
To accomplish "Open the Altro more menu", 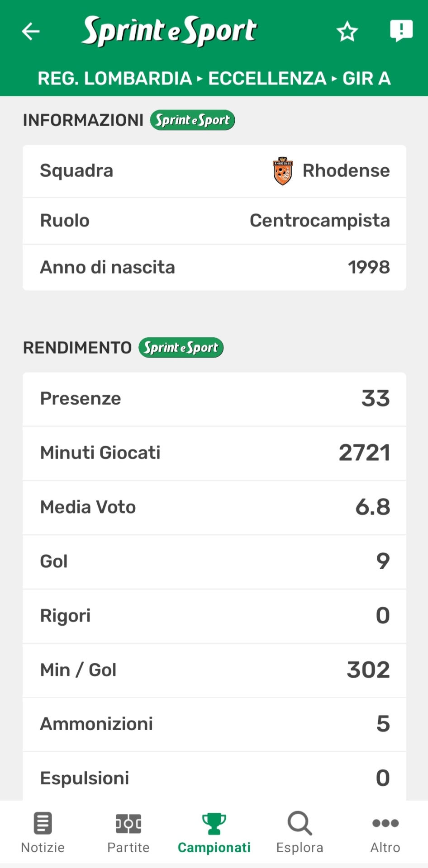I will coord(385,833).
